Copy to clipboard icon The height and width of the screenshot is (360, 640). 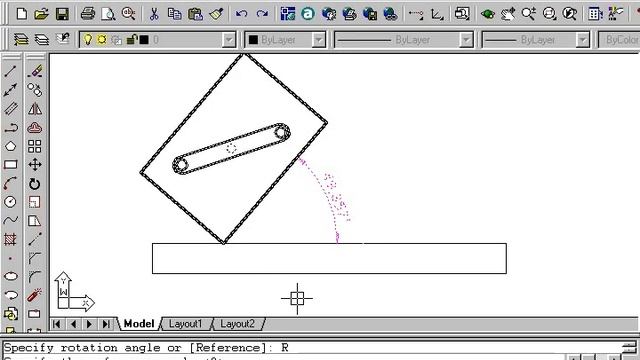point(175,14)
